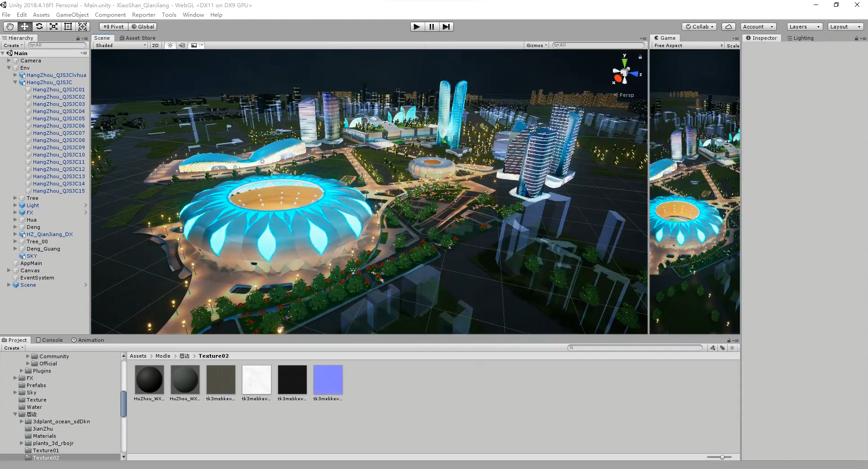Open the Shaded draw mode dropdown

tap(120, 45)
